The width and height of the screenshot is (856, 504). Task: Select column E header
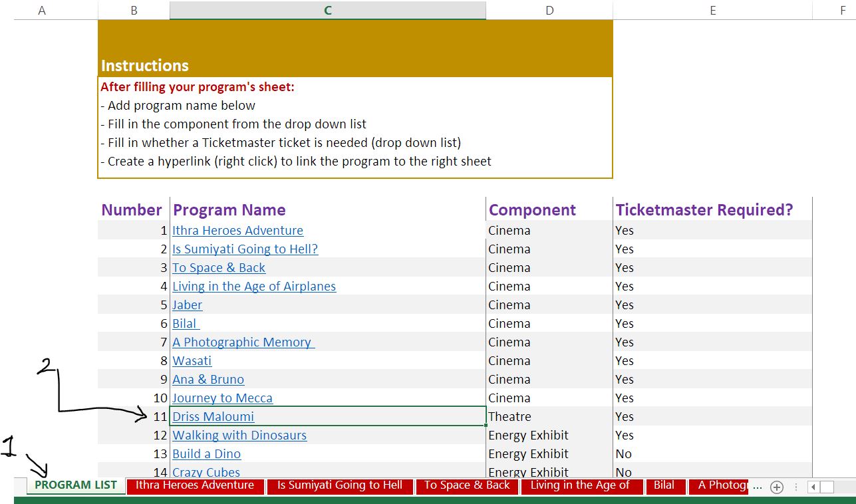point(712,10)
